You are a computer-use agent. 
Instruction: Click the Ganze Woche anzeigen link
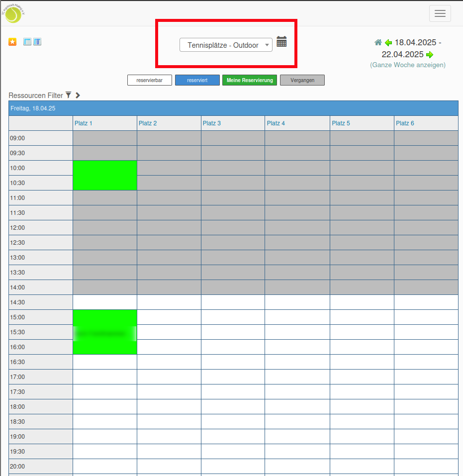(408, 65)
